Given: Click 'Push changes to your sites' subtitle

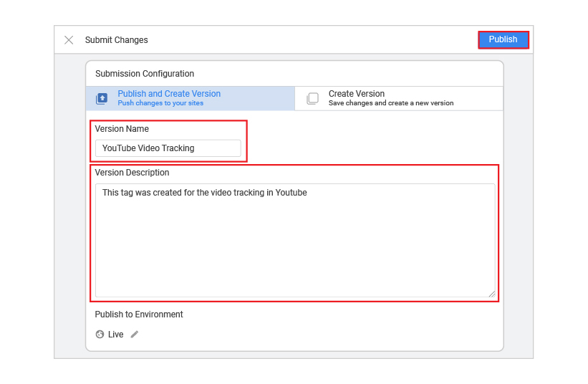Looking at the screenshot, I should click(x=160, y=103).
